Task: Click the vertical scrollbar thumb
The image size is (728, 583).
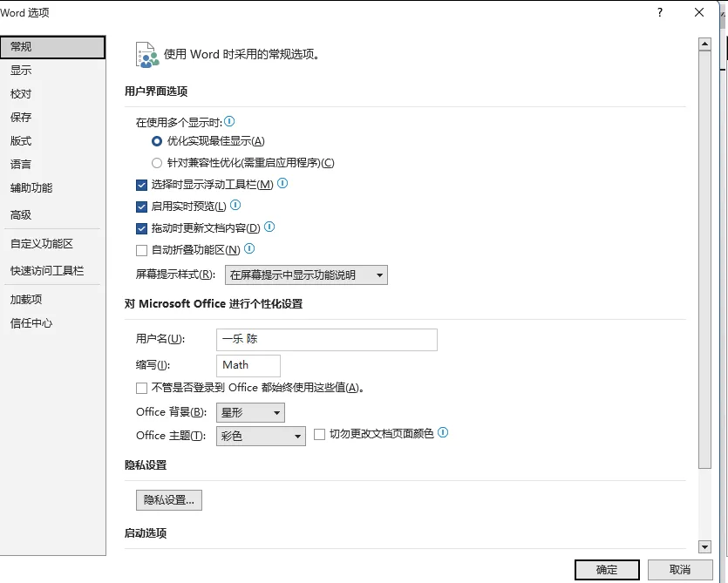Action: click(704, 260)
